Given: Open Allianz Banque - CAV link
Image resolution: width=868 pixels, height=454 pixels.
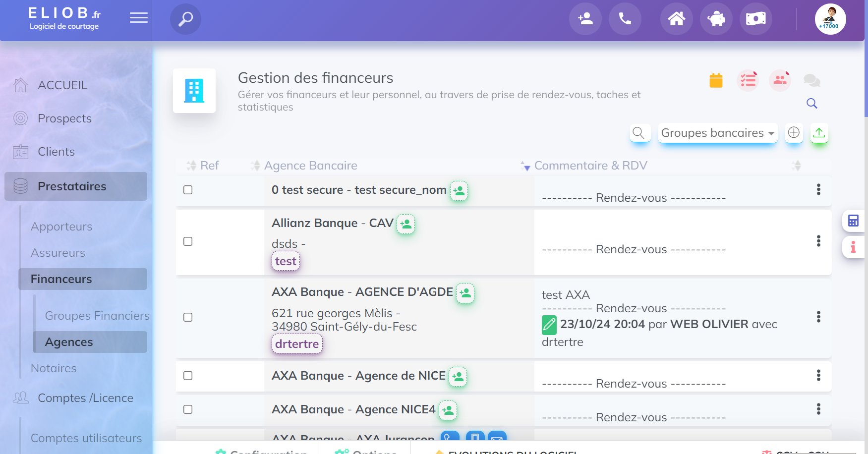Looking at the screenshot, I should [x=333, y=223].
